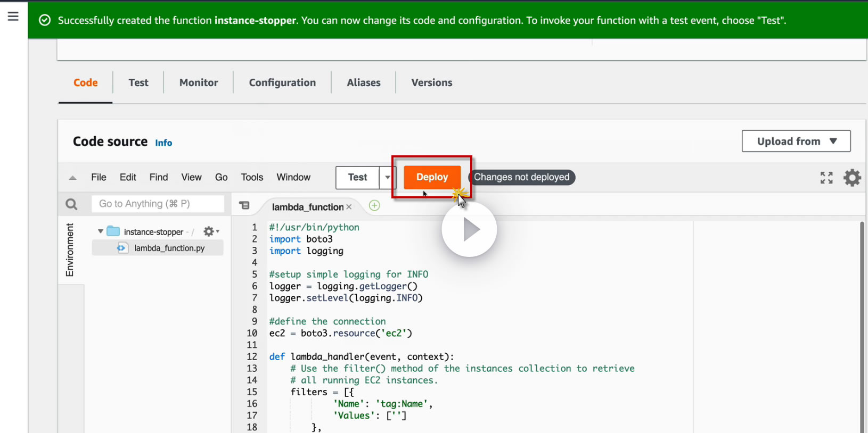This screenshot has height=433, width=868.
Task: Click the new tab plus icon
Action: 374,206
